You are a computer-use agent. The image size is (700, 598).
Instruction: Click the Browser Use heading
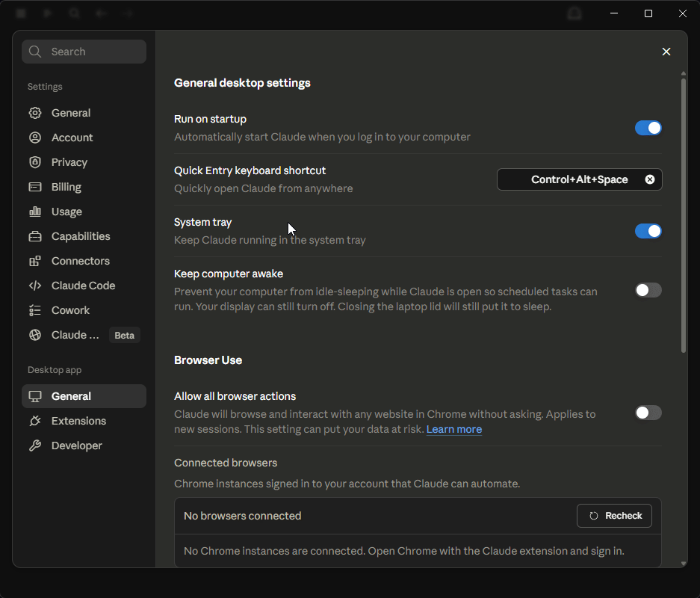click(x=208, y=360)
